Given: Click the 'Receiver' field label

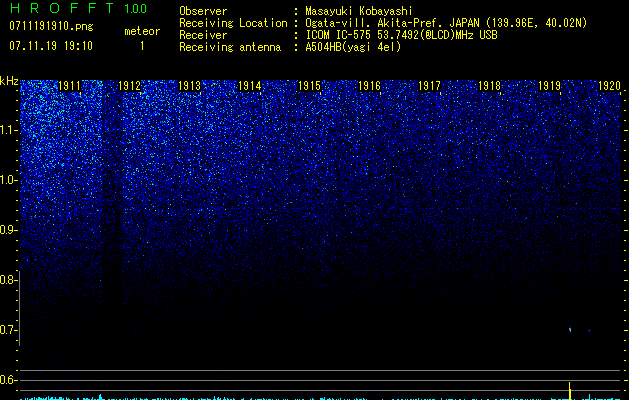Looking at the screenshot, I should click(203, 35).
